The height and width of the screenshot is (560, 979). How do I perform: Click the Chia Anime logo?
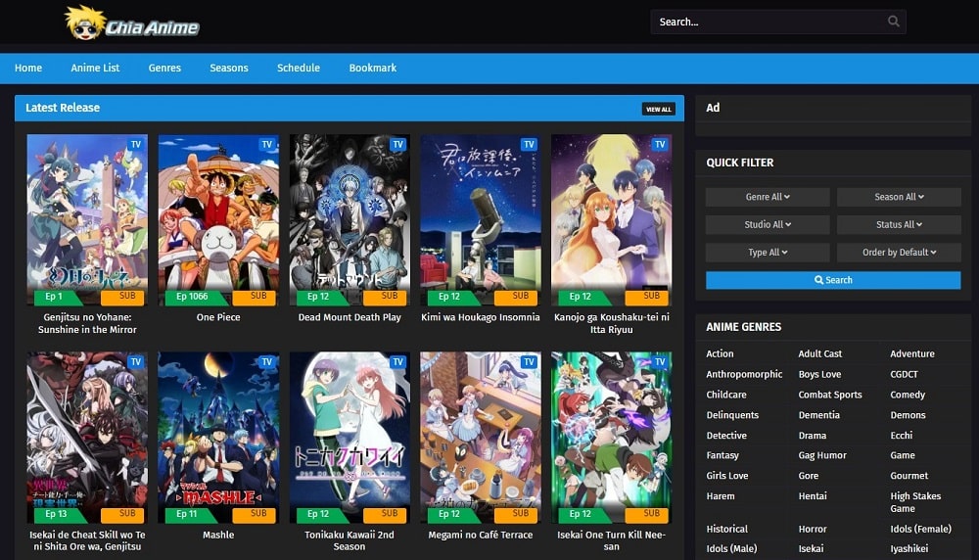click(x=132, y=23)
